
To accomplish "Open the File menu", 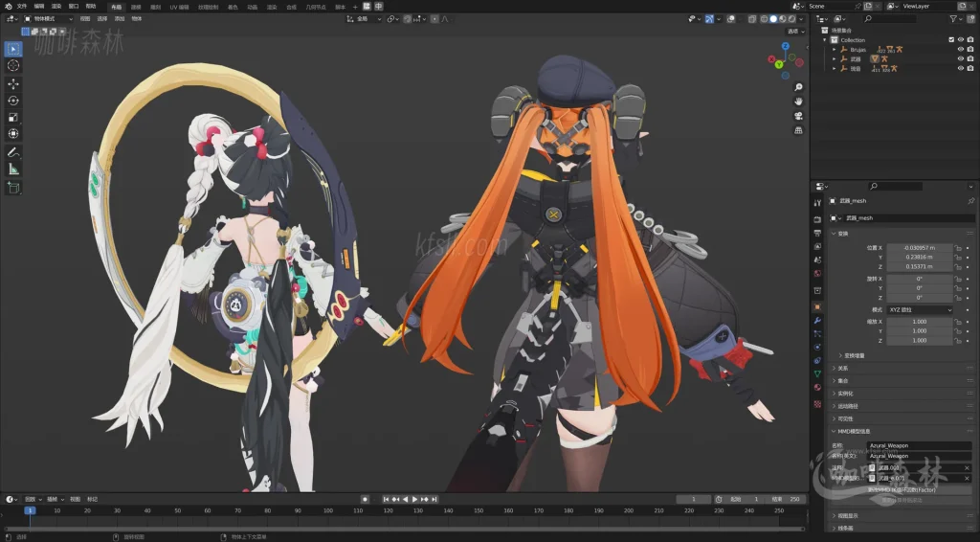I will pos(22,7).
